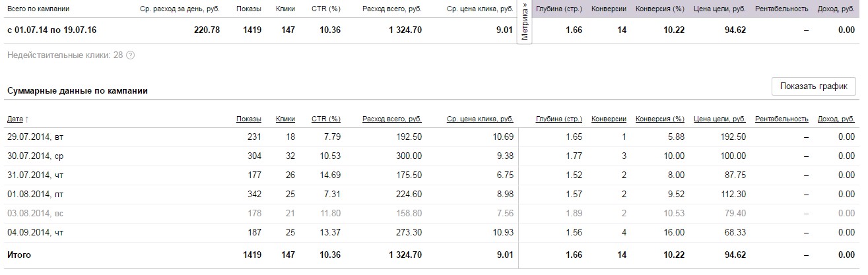
Task: Sort summary table by Доход header
Action: click(x=836, y=119)
